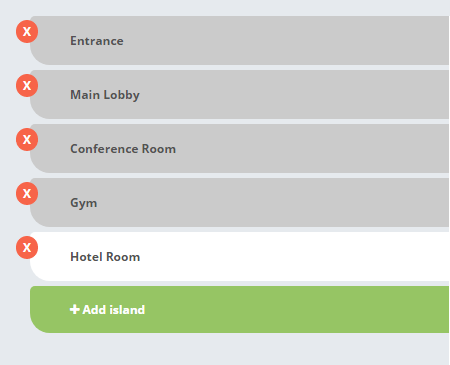Screen dimensions: 450x365
Task: Click the Gym name text
Action: pos(84,203)
